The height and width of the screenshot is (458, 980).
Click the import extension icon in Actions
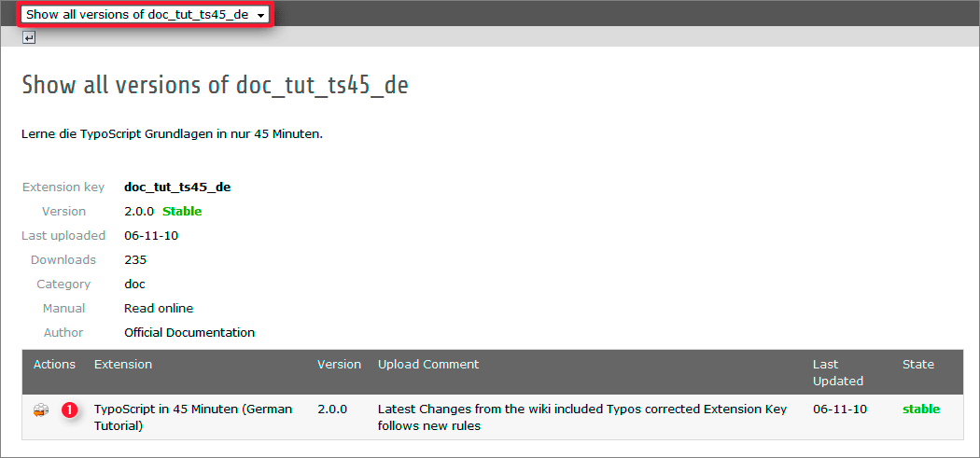[x=41, y=410]
